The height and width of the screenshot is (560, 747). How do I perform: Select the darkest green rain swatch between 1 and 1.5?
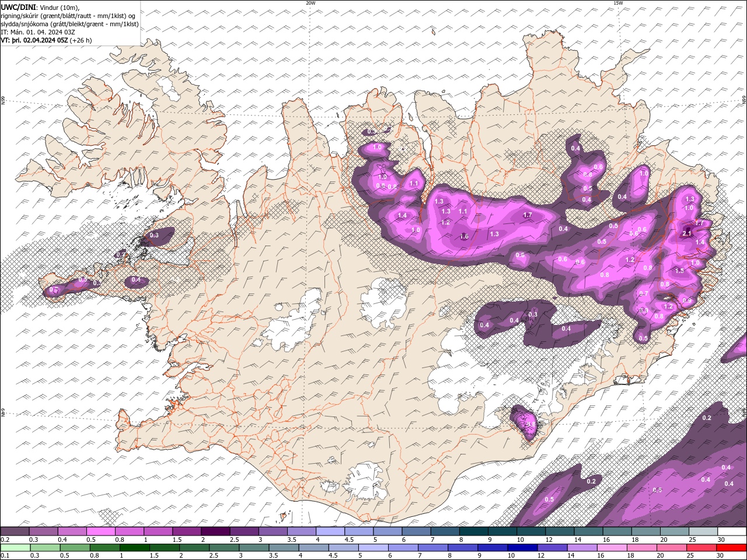135,547
